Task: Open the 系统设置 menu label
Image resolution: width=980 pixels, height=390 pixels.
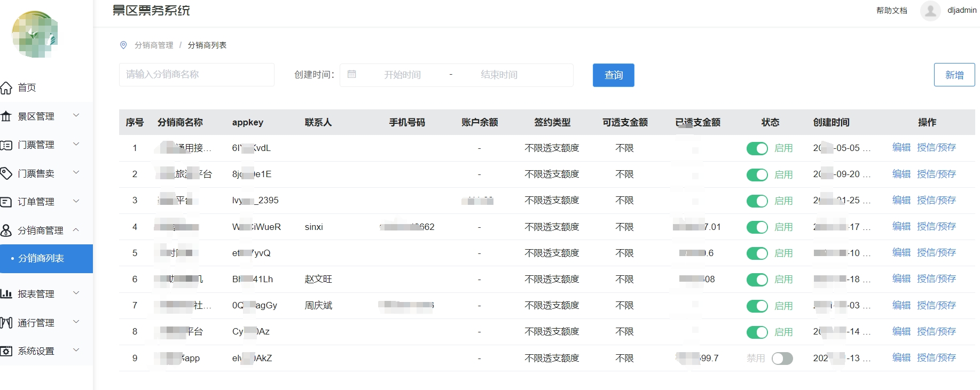Action: 36,351
